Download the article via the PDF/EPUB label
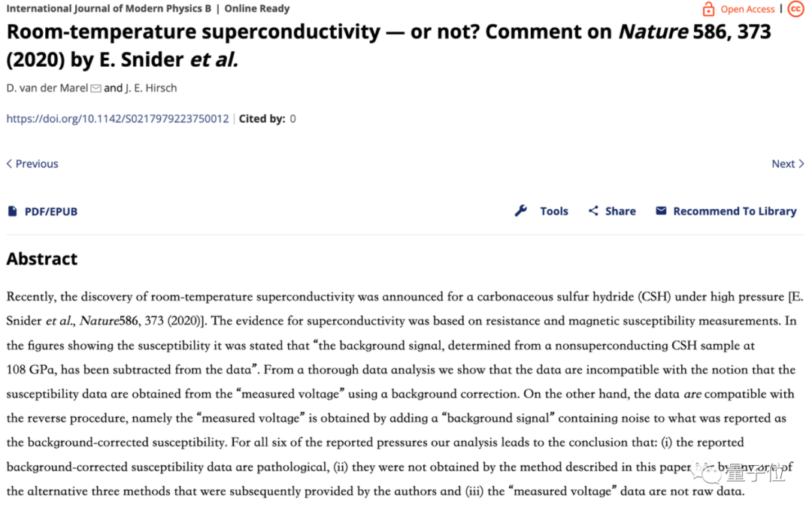This screenshot has height=508, width=812. click(x=51, y=211)
